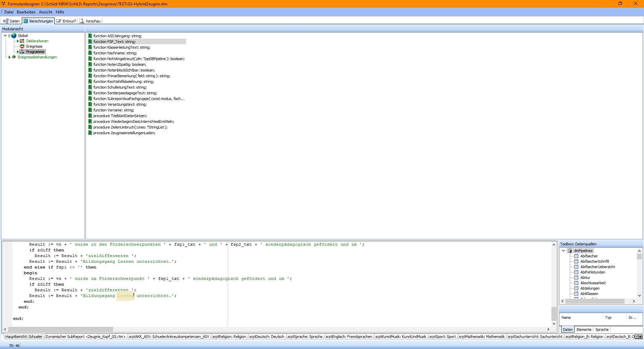
Task: Click the green icon of procedure TitelblattDatenSetzen
Action: [90, 116]
